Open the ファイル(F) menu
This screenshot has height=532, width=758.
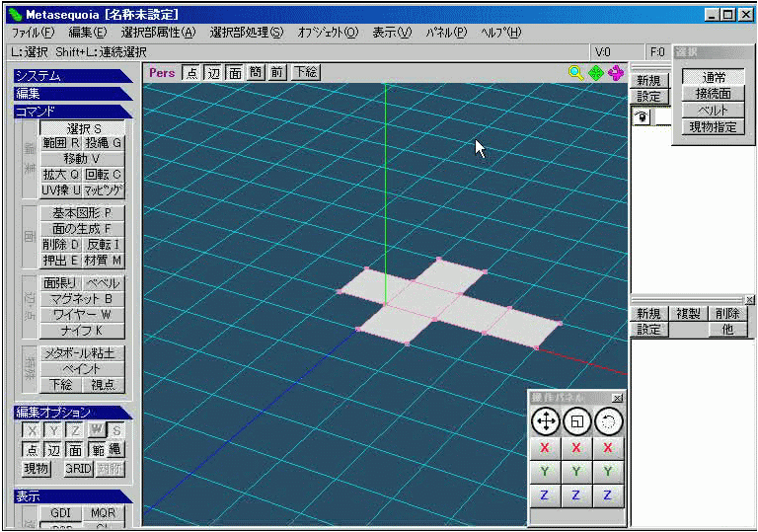pyautogui.click(x=33, y=33)
